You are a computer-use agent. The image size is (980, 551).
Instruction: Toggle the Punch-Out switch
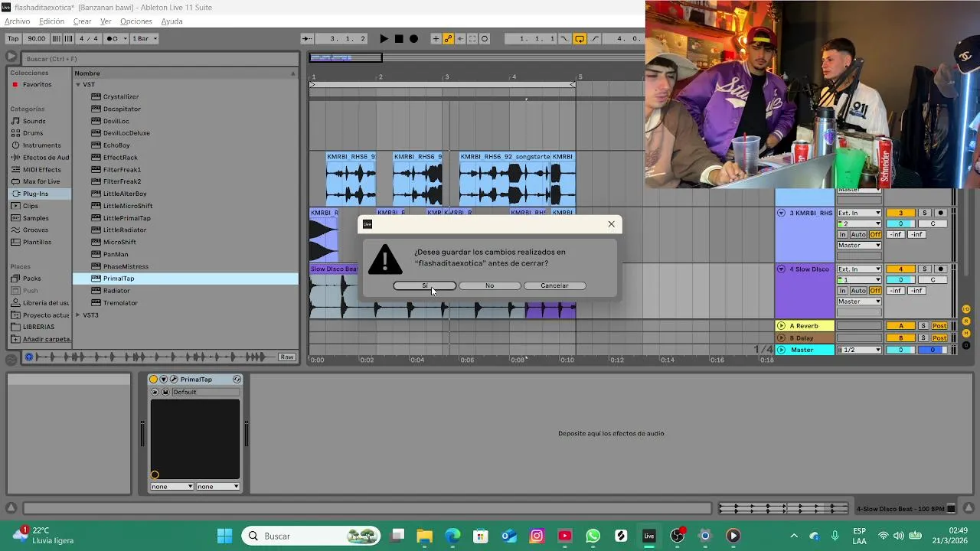tap(595, 39)
